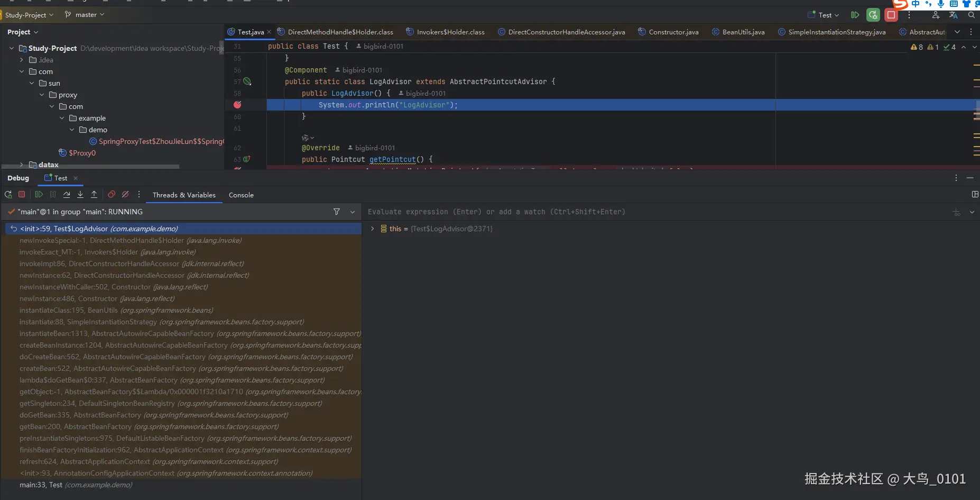Open the View Breakpoints dialog
This screenshot has height=500, width=980.
112,195
